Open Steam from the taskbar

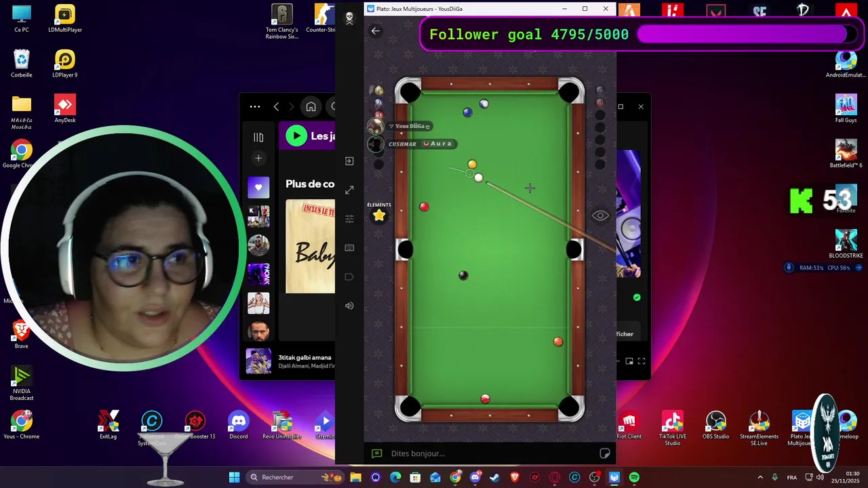pyautogui.click(x=495, y=477)
